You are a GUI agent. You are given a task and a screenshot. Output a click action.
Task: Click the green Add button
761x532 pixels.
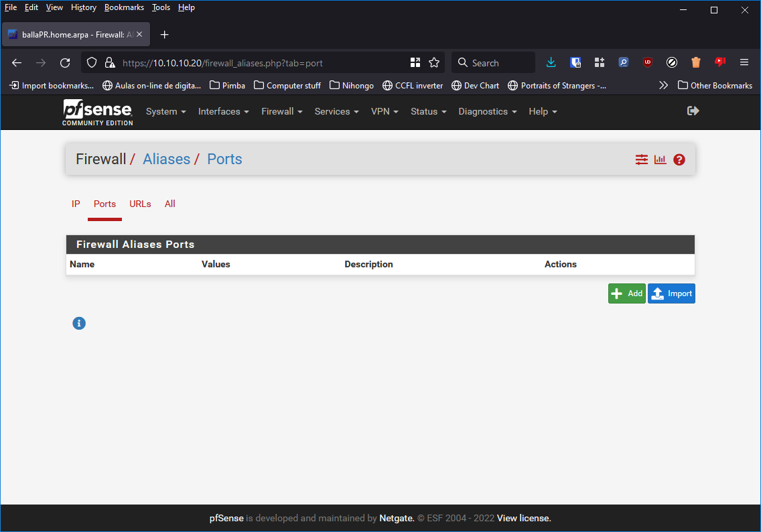tap(626, 293)
